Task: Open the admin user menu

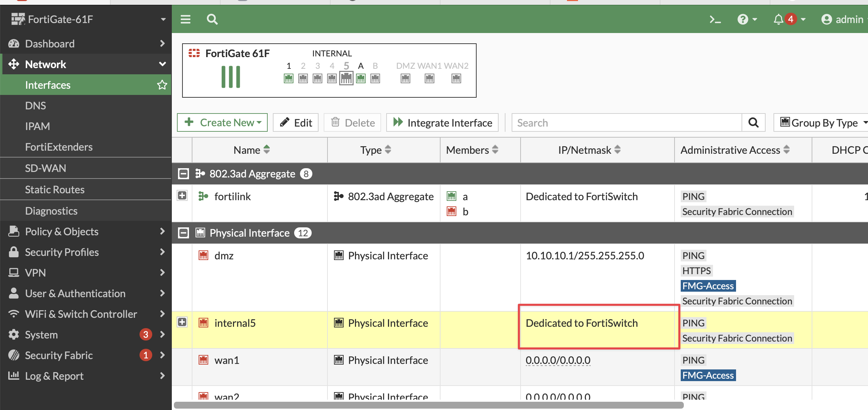Action: (x=844, y=19)
